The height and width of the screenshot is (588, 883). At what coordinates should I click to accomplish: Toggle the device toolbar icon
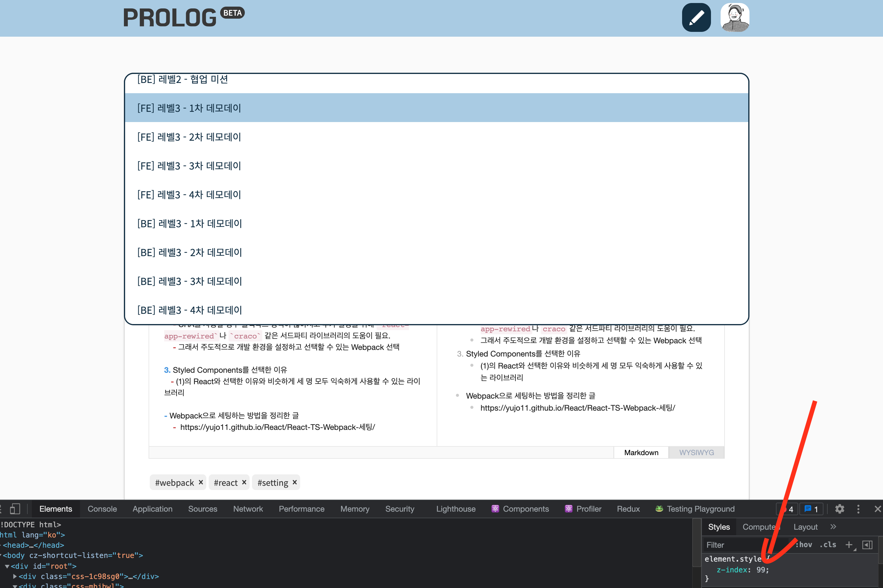coord(15,509)
